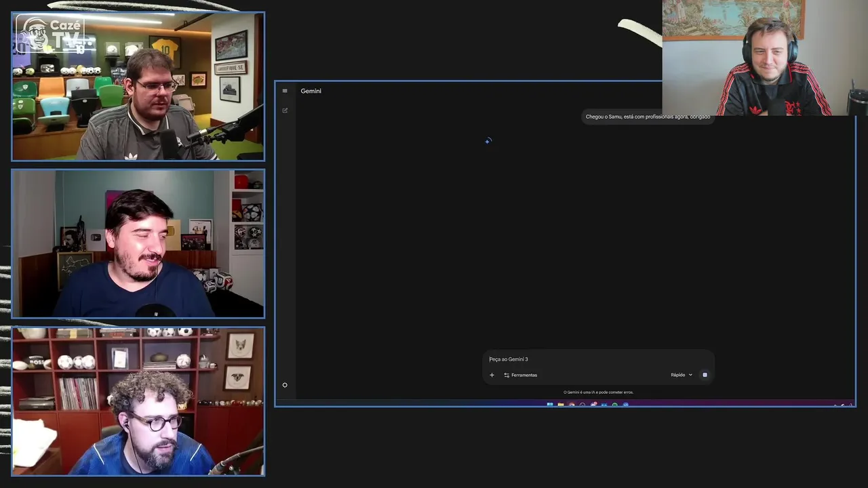
Task: Focus the 'Peça ao Gemini 3' prompt field
Action: tap(598, 359)
